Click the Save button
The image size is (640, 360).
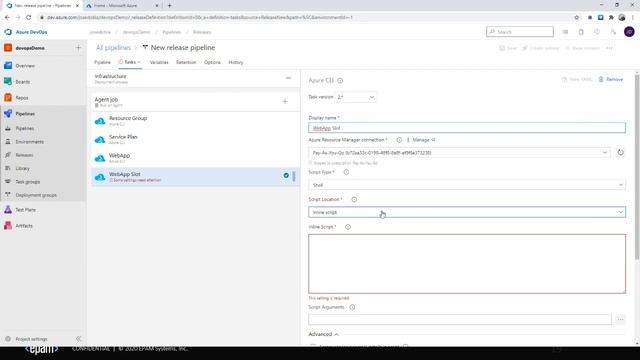pos(508,48)
